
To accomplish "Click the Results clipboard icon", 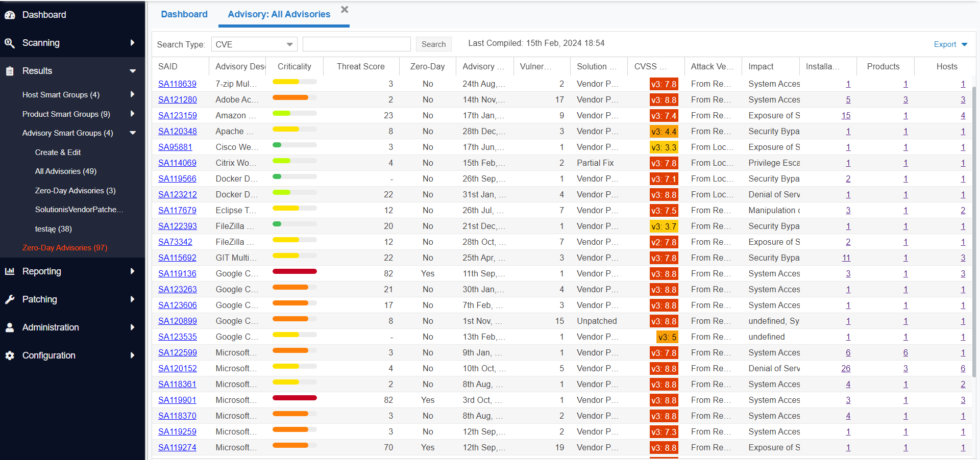I will [10, 71].
